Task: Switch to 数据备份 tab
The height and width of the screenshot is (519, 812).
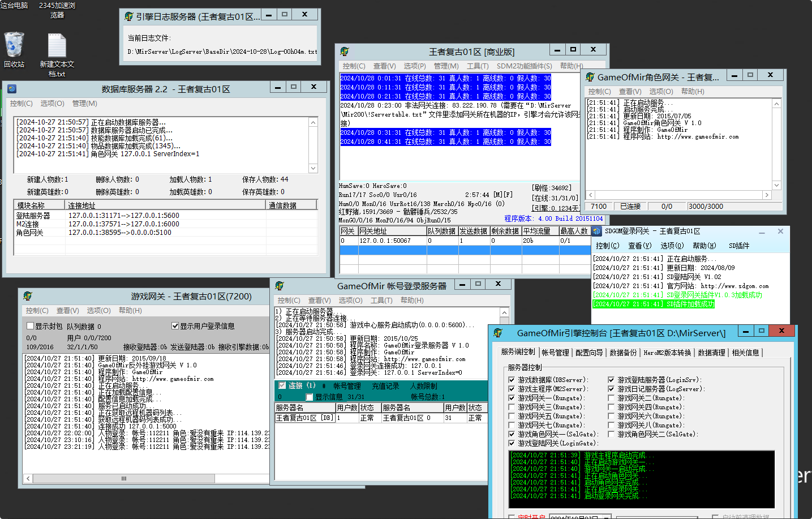Action: [x=623, y=353]
